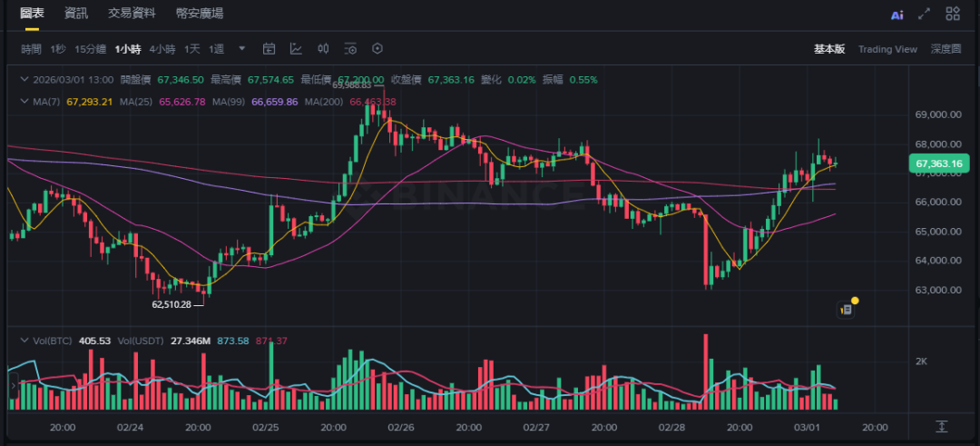Click the hexagon chart settings icon
The height and width of the screenshot is (446, 980).
378,49
